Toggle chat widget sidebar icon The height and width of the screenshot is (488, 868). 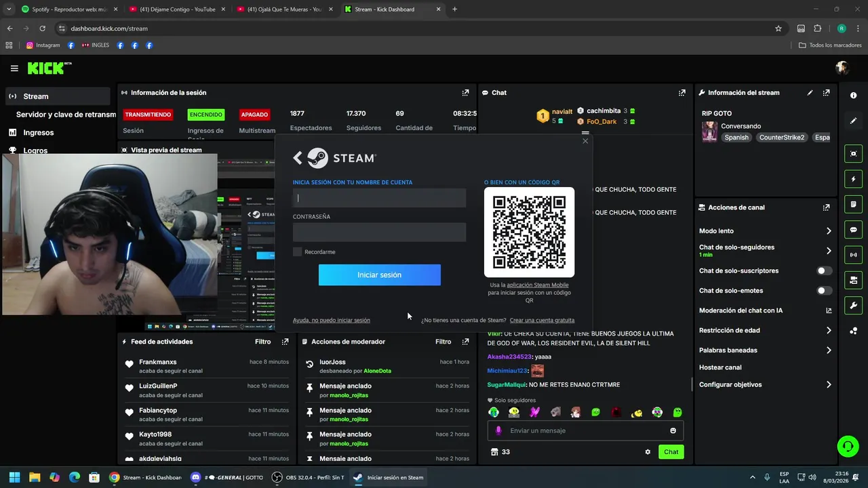853,230
